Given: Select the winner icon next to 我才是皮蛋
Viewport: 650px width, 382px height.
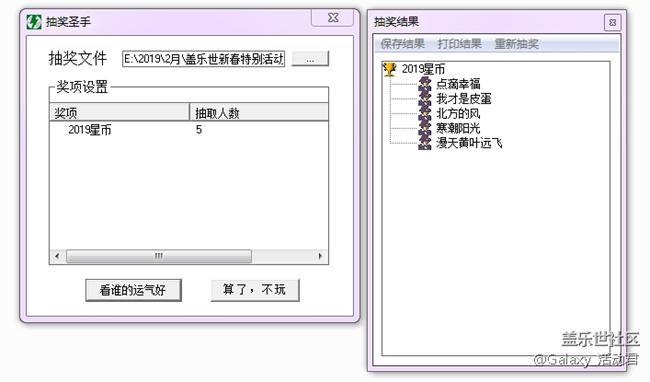Looking at the screenshot, I should pyautogui.click(x=424, y=99).
